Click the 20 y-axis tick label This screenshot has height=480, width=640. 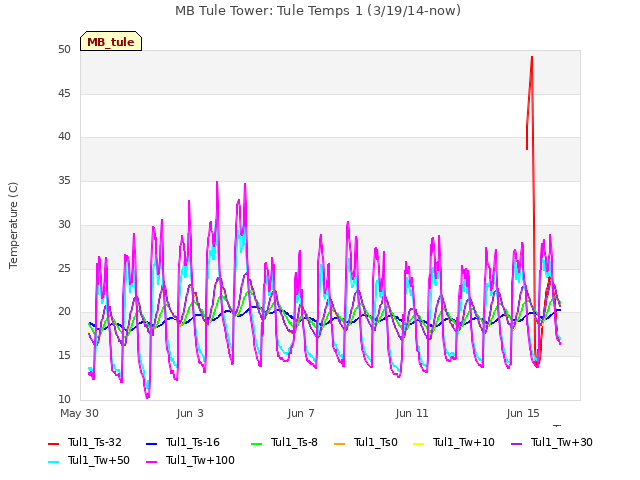click(64, 311)
